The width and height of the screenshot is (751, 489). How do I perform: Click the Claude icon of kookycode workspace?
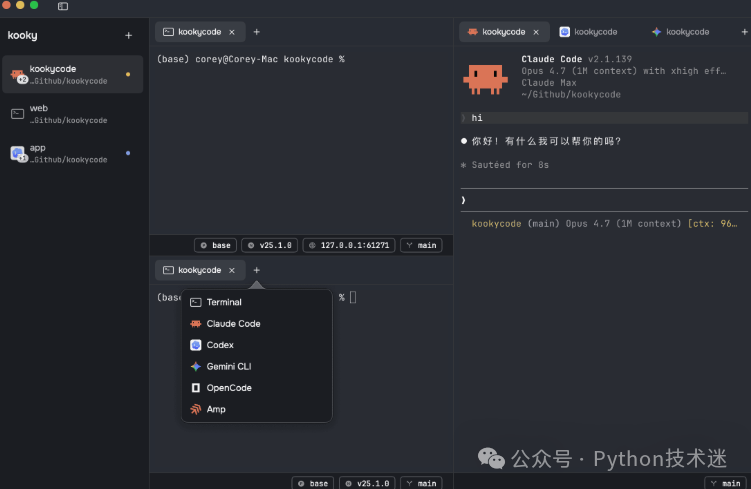click(18, 75)
